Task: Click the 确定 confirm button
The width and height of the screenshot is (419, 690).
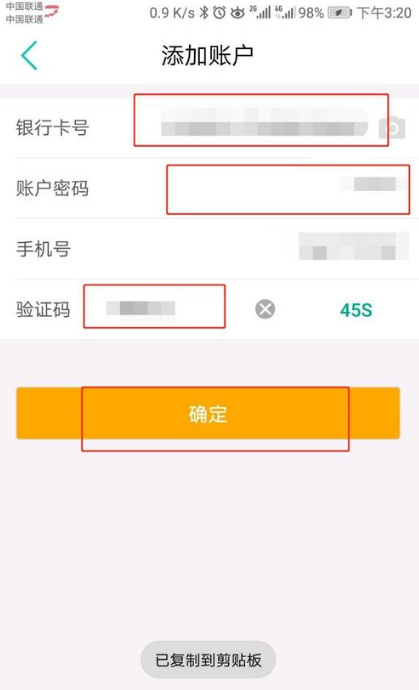Action: point(208,413)
